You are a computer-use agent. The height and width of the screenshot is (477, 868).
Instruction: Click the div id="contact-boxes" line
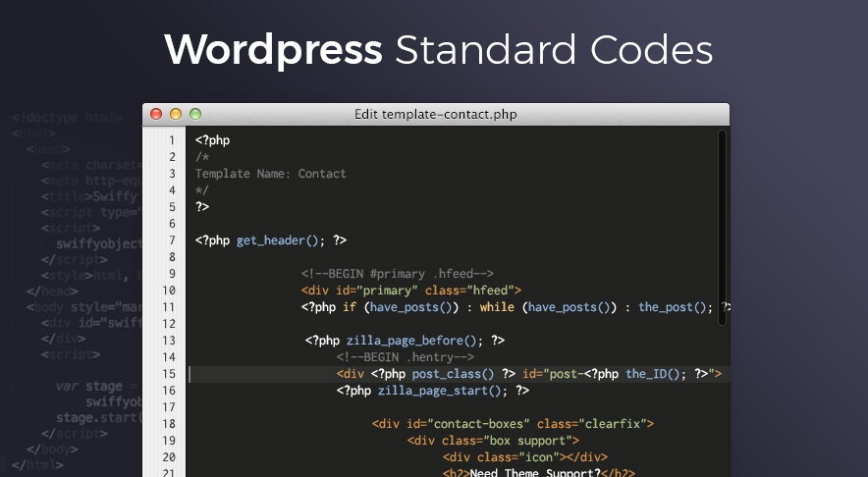point(514,424)
